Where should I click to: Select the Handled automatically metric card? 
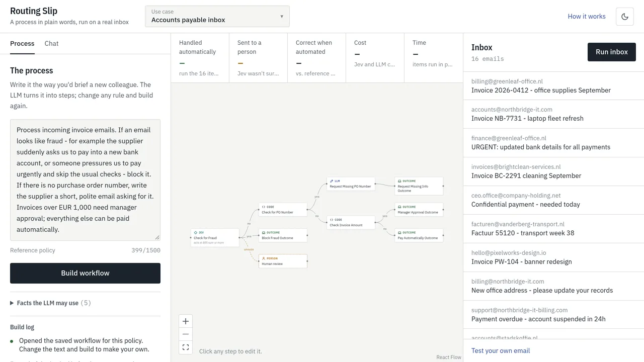point(200,58)
